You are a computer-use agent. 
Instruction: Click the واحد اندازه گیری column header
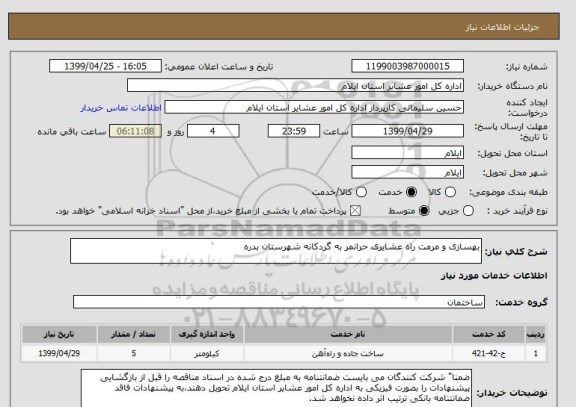click(207, 334)
